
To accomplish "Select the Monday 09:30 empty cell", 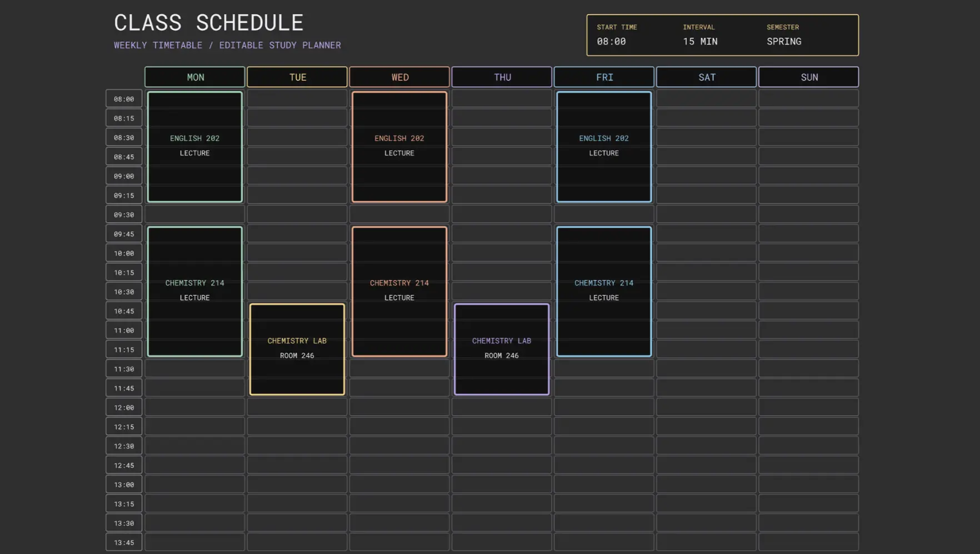I will (195, 214).
